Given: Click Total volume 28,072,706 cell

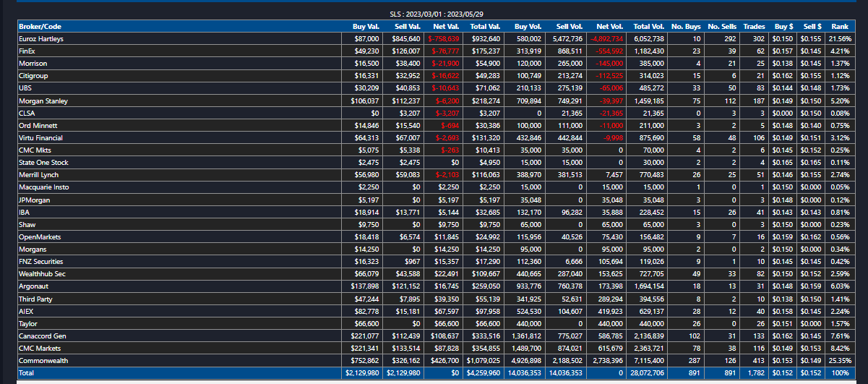Looking at the screenshot, I should point(647,373).
